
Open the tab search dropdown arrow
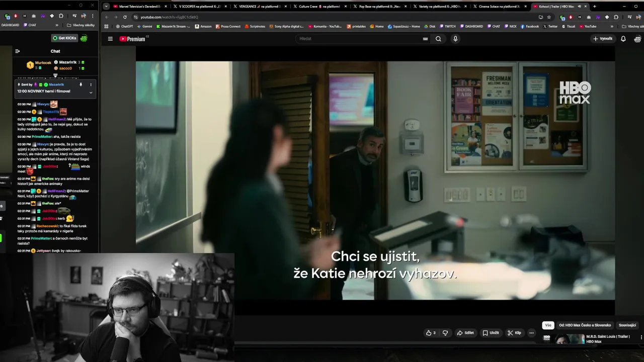click(x=106, y=7)
